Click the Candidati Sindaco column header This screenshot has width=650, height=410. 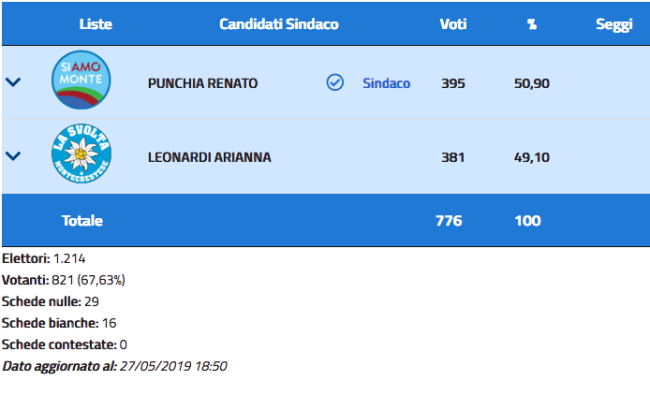279,24
